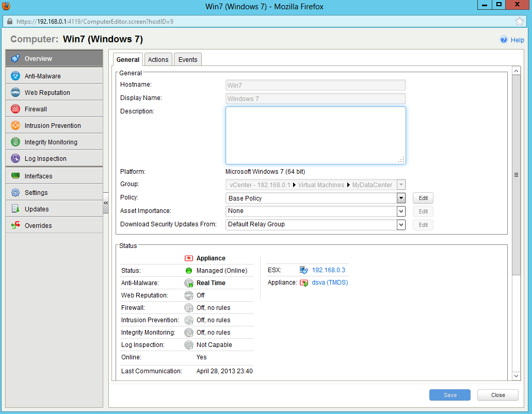
Task: Click the Edit button next to Policy
Action: 423,198
